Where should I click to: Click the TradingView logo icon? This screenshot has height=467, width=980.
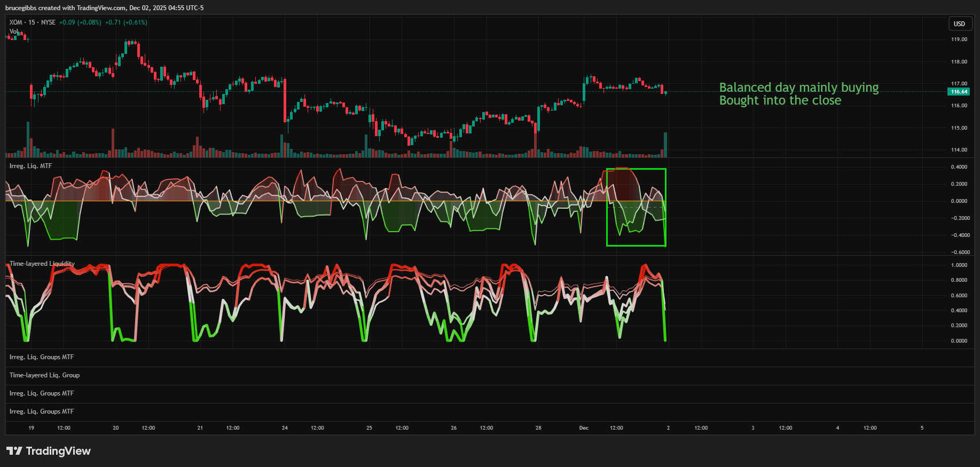pos(14,451)
